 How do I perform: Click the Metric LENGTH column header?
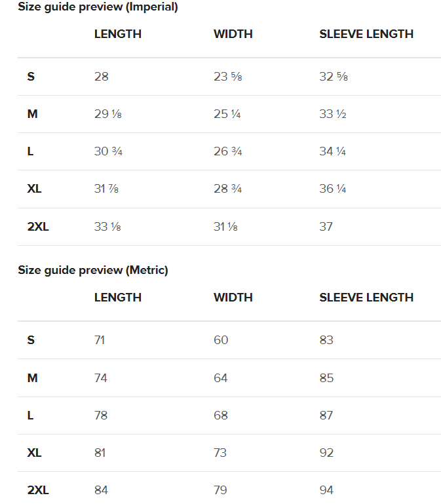point(118,298)
